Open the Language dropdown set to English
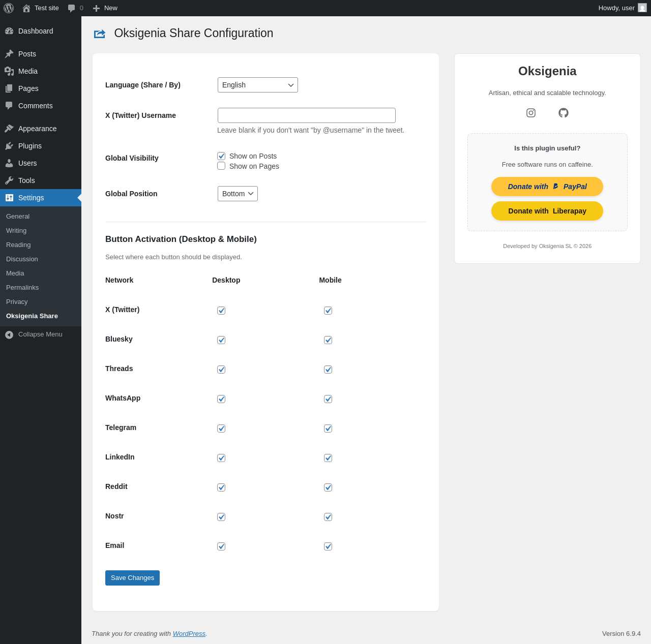This screenshot has height=644, width=651. tap(258, 85)
